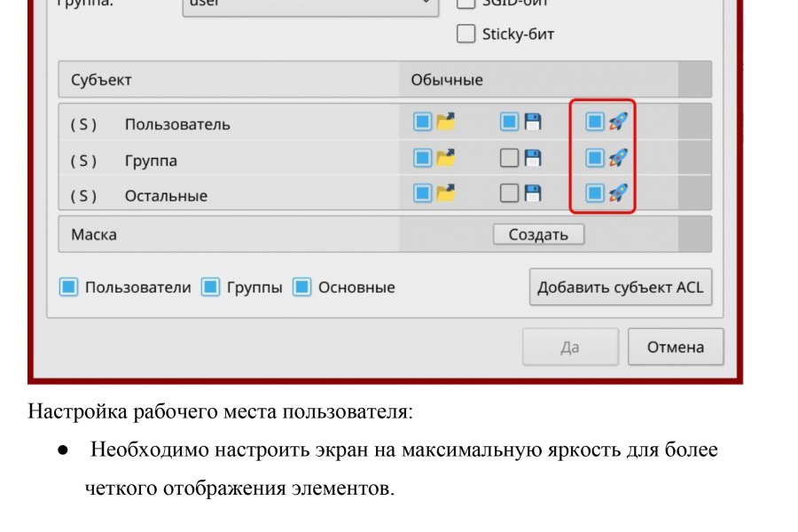Enable the Sticky-бит checkbox
This screenshot has height=532, width=798.
pos(465,34)
